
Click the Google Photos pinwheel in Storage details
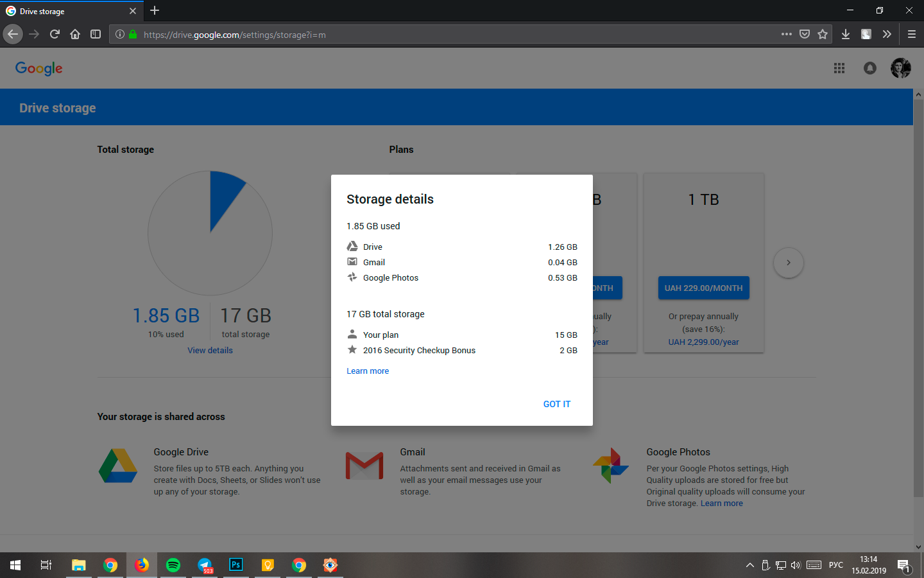352,277
